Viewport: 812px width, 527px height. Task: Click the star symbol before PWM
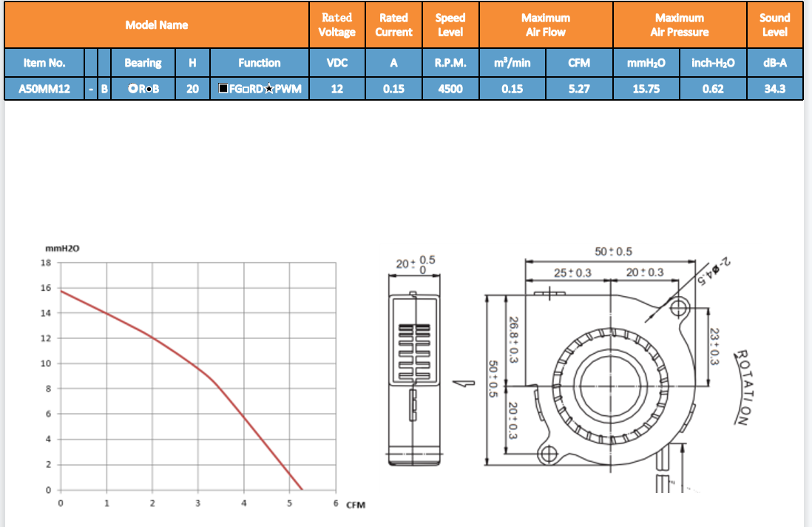(268, 89)
